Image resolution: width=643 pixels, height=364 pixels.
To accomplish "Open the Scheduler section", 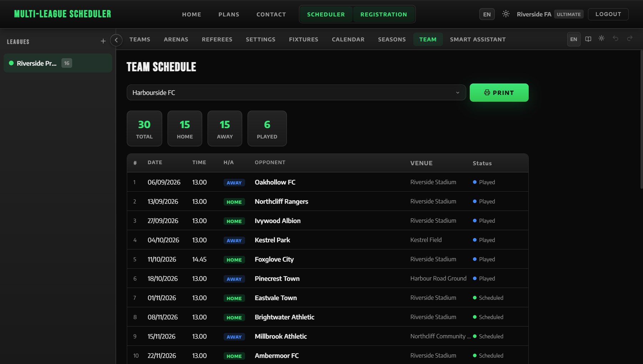I will [326, 14].
